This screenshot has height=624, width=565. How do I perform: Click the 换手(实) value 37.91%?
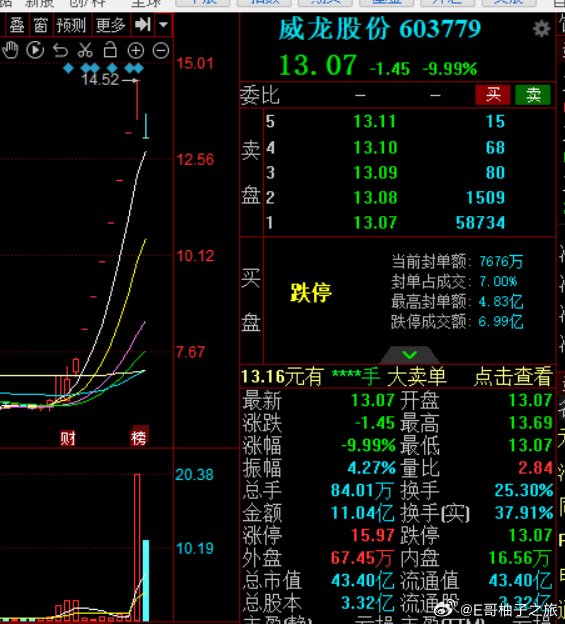point(524,513)
